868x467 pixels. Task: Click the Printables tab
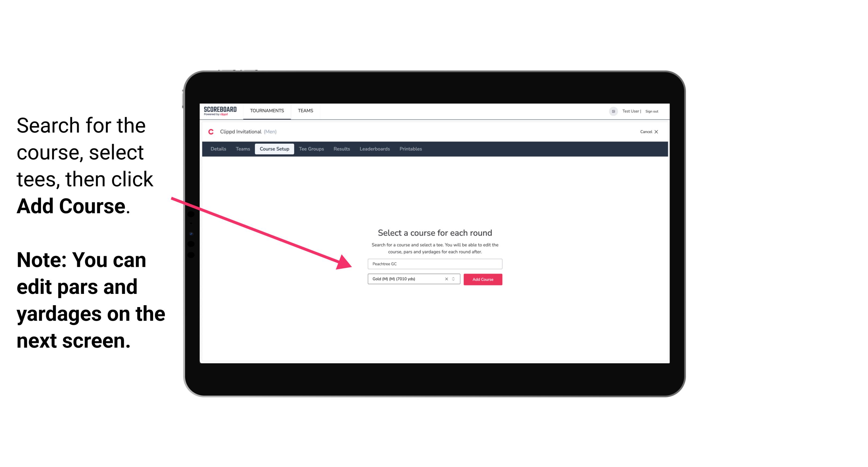[410, 149]
